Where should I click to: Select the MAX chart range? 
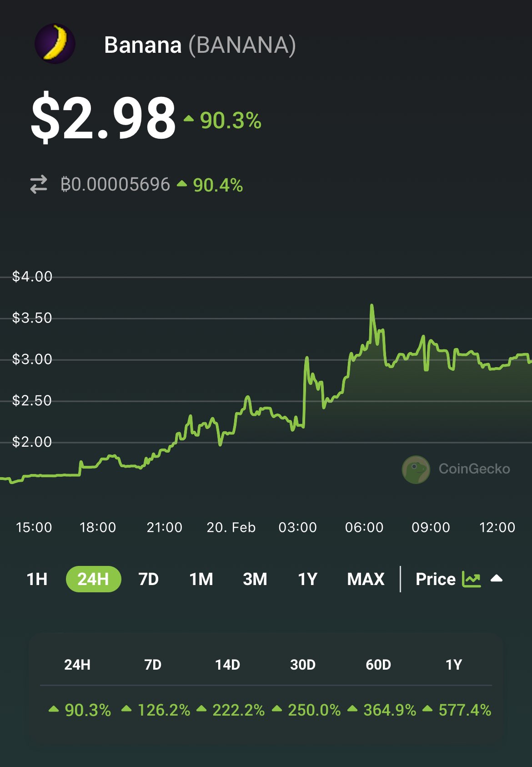tap(366, 579)
